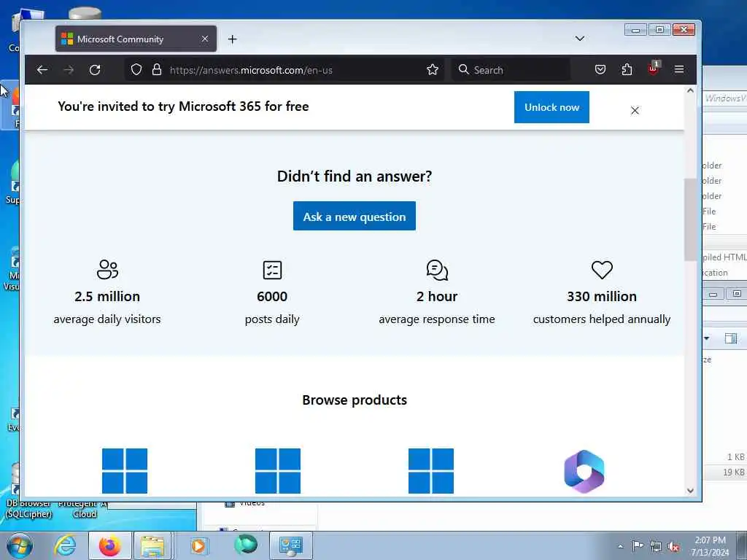The image size is (747, 560).
Task: Expand the list all tabs chevron
Action: pos(580,39)
